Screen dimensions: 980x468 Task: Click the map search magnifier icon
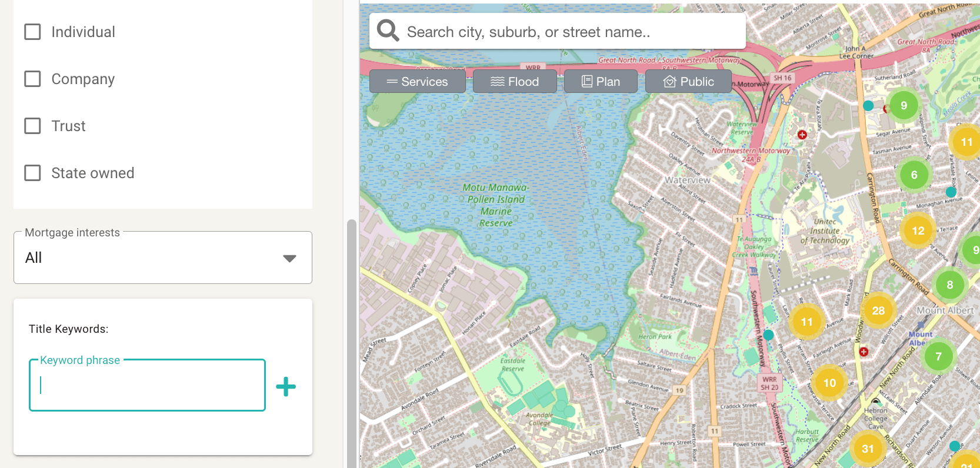coord(388,30)
